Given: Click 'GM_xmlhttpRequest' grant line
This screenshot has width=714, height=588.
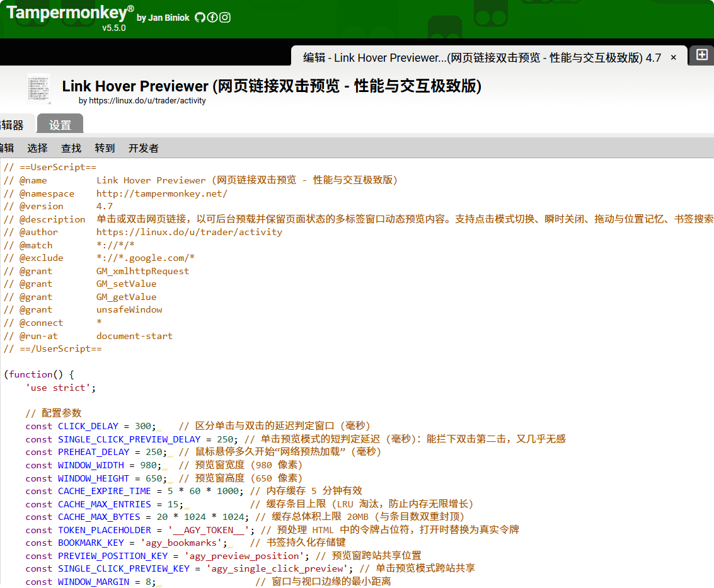Looking at the screenshot, I should pyautogui.click(x=142, y=271).
